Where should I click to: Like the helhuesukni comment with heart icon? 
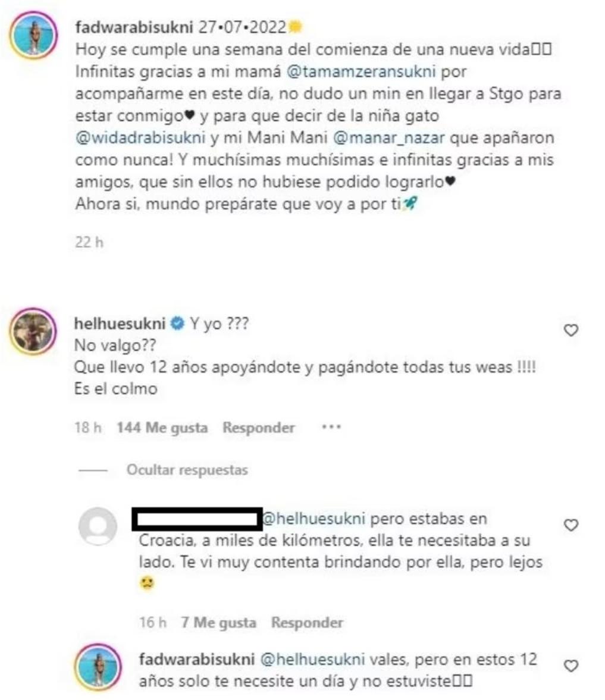[571, 330]
